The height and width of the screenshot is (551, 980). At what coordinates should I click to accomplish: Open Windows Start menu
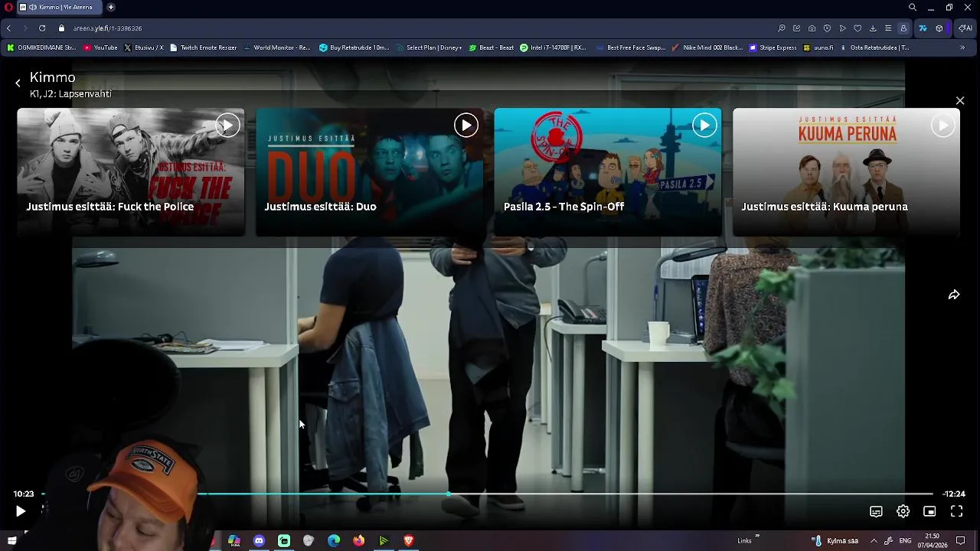(11, 540)
